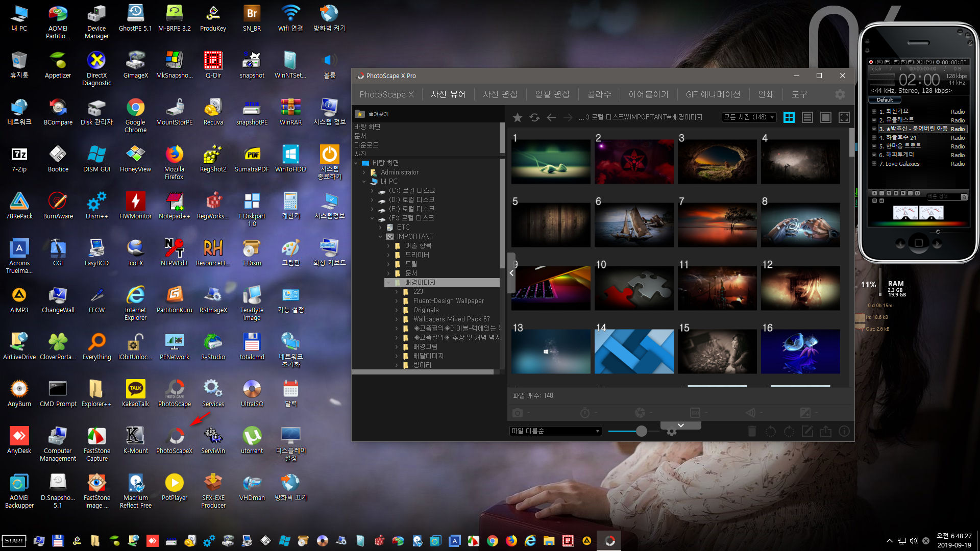Open the UltraISO desktop icon

(x=252, y=393)
